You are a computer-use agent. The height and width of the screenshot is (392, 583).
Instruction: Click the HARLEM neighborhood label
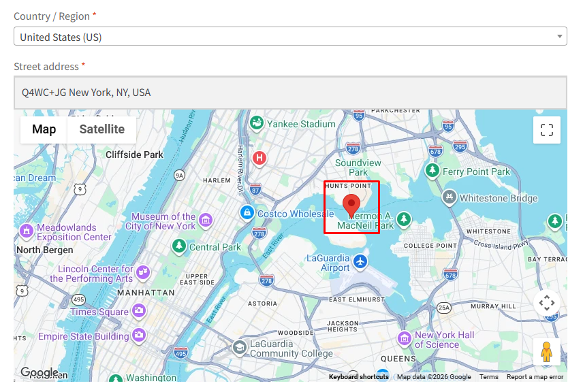(x=217, y=180)
